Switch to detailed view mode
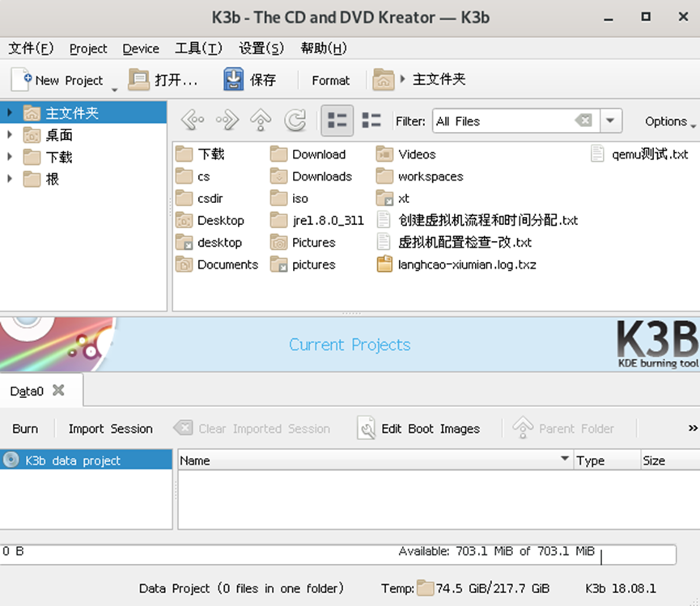The image size is (700, 606). pyautogui.click(x=371, y=121)
